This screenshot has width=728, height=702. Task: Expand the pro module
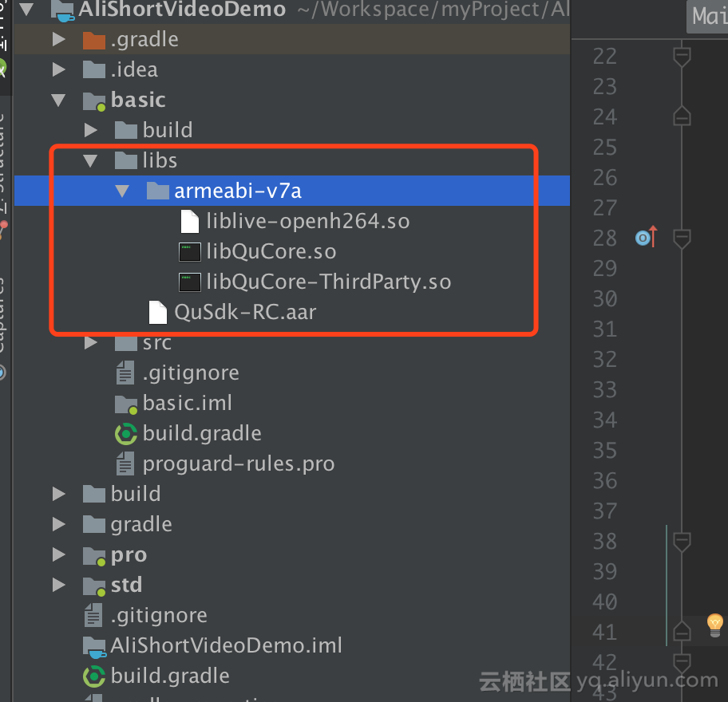pos(58,554)
